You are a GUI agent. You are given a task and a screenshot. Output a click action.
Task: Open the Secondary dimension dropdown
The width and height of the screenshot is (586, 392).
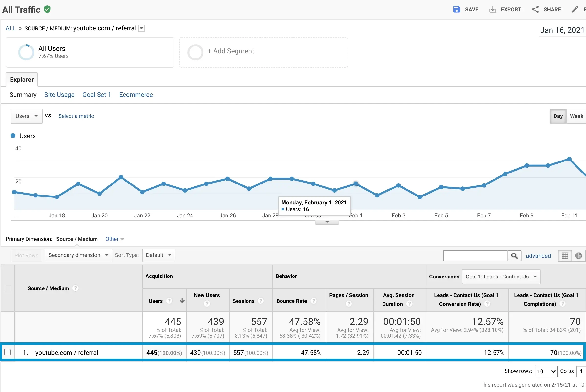click(x=78, y=255)
